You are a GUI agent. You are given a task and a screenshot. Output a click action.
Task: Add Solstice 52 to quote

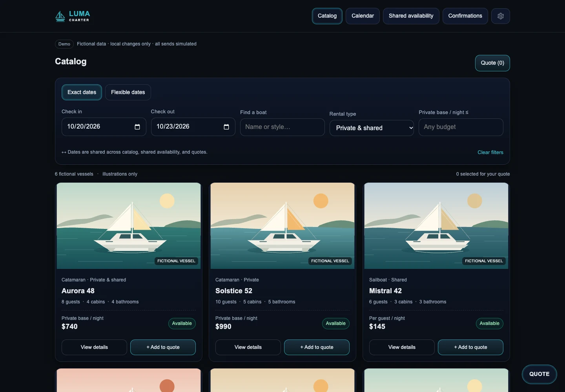pos(317,347)
